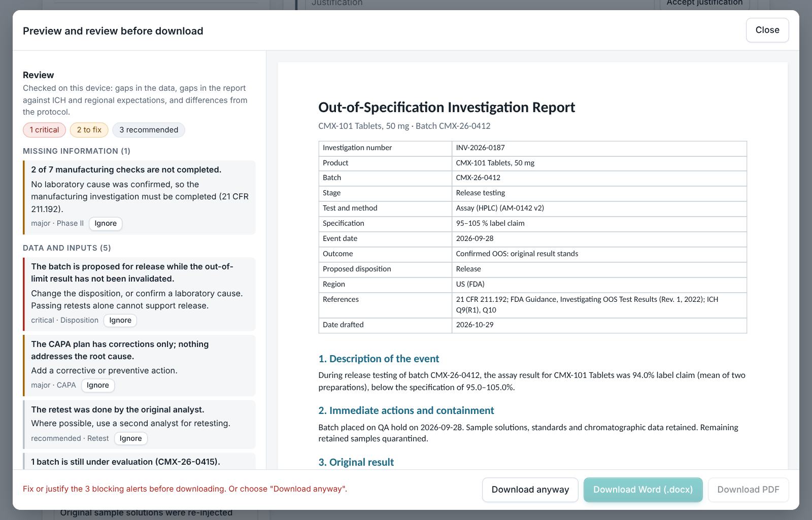
Task: Click the '1. Description of the event' heading
Action: [x=379, y=359]
